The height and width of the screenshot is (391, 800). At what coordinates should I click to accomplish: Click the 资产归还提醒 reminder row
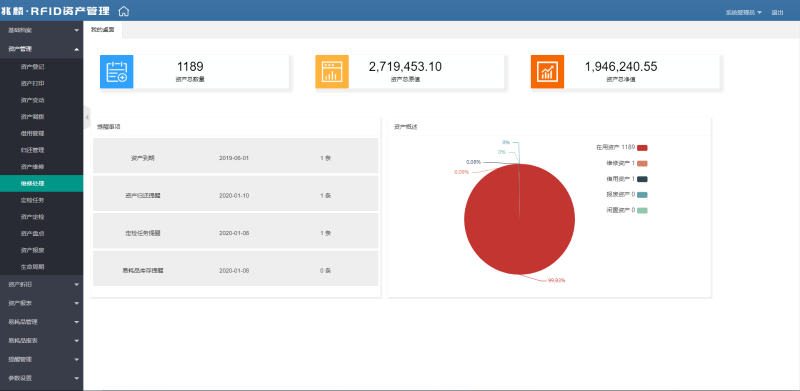(235, 193)
